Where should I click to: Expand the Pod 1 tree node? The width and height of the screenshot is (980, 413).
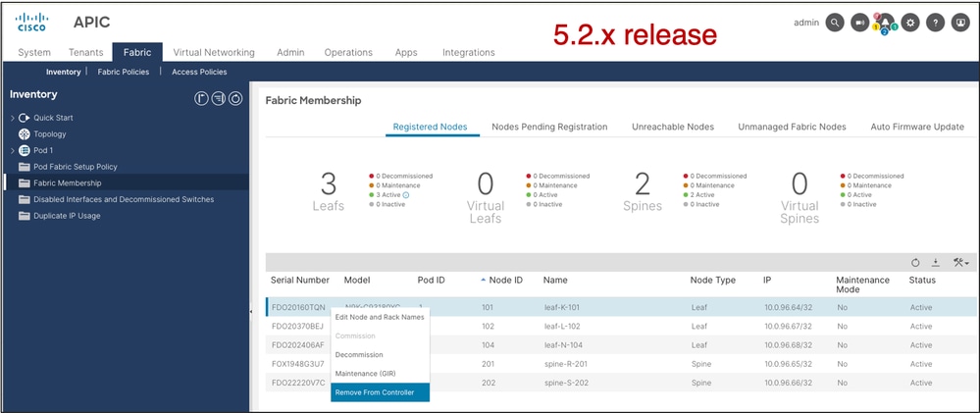13,150
